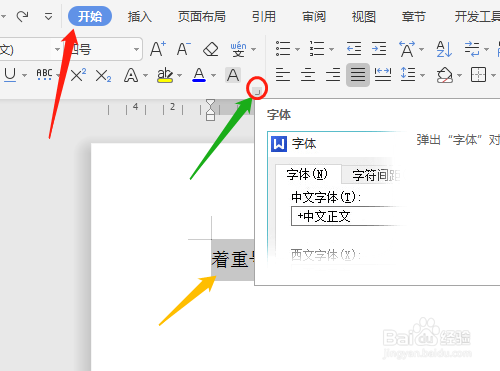This screenshot has width=500, height=371.
Task: Click the show/hide paragraph marks icon
Action: [472, 49]
